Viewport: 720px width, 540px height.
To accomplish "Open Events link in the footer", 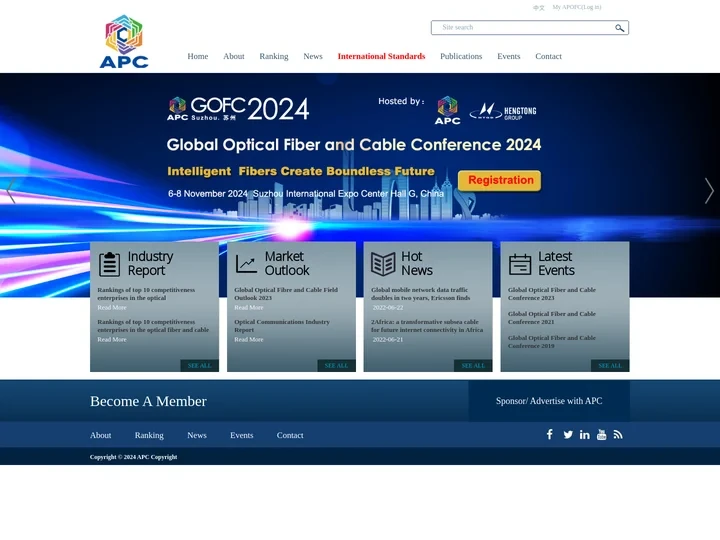I will [242, 435].
